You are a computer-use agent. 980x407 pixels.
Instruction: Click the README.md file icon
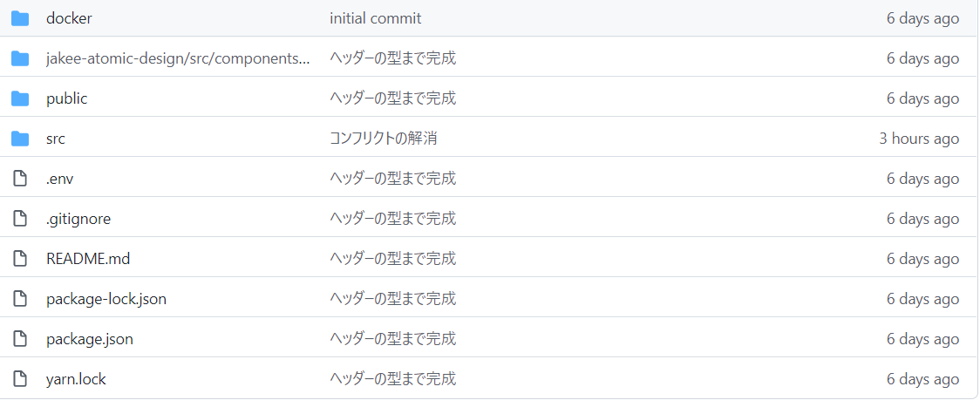click(20, 259)
